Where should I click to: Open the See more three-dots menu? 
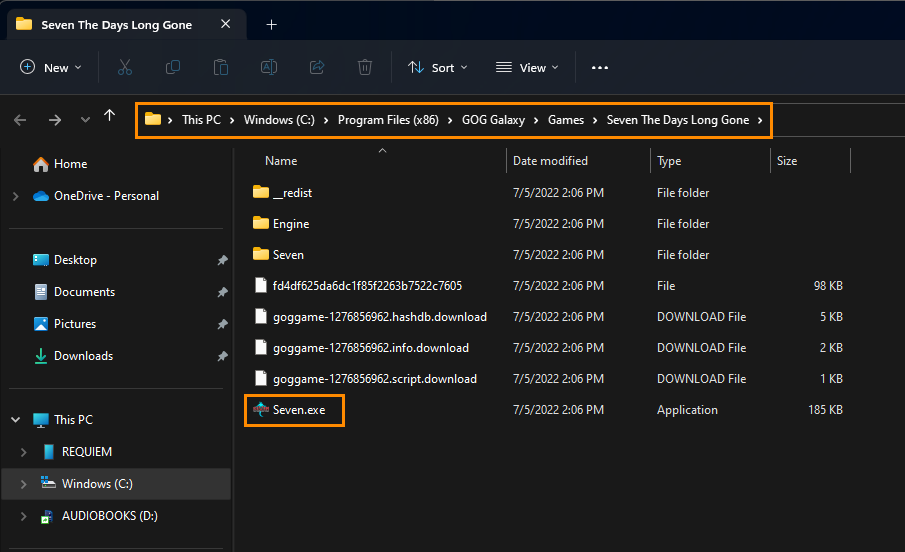[x=600, y=68]
